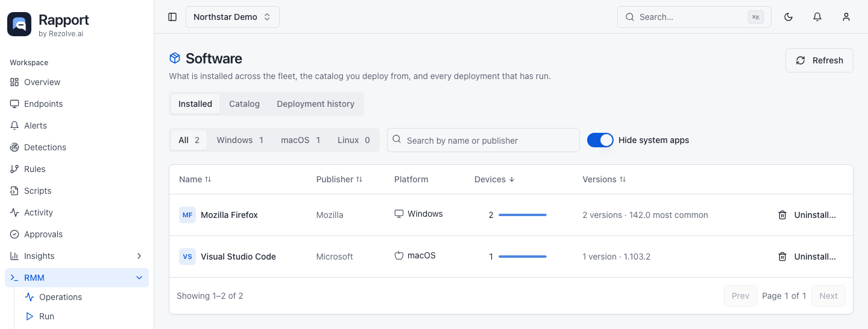This screenshot has height=329, width=868.
Task: Click the Prev page button
Action: point(740,296)
